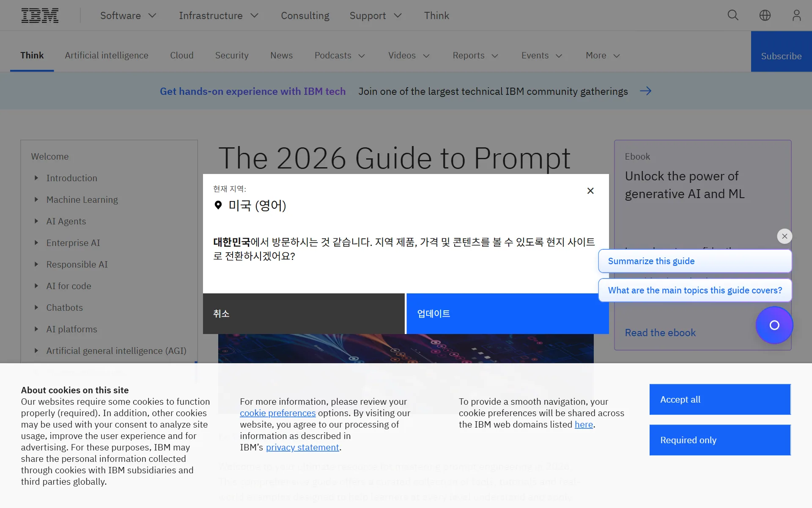Expand the Support menu
This screenshot has height=508, width=812.
tap(376, 16)
